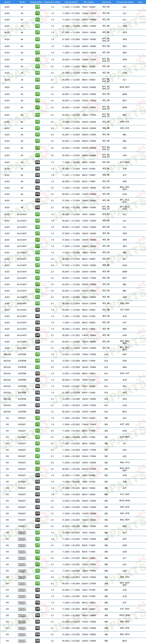The width and height of the screenshot is (146, 644).
Task: Click ON icon in PASSAT 3B3 BGW, BHW row
Action: pos(37,501)
